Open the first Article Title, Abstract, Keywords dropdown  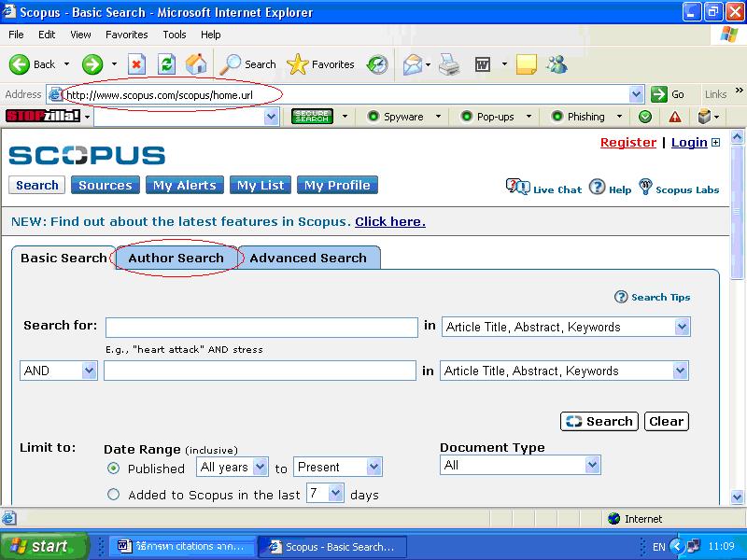(682, 327)
